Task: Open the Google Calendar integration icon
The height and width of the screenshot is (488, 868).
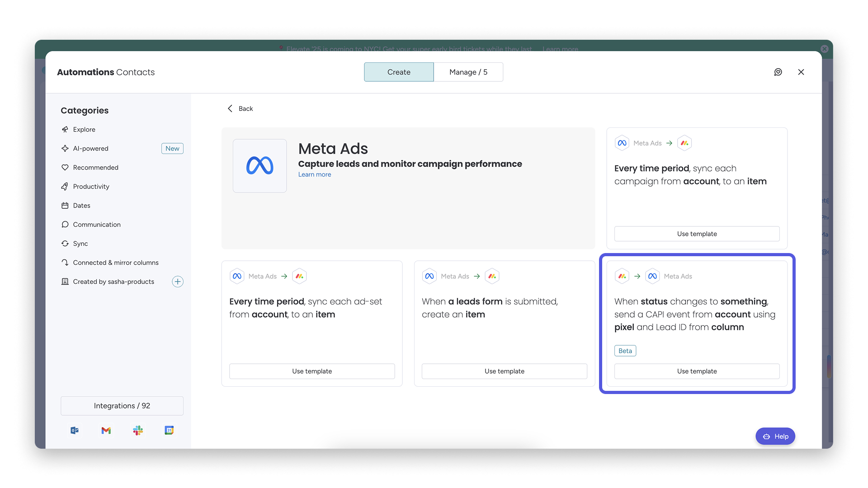Action: tap(169, 430)
